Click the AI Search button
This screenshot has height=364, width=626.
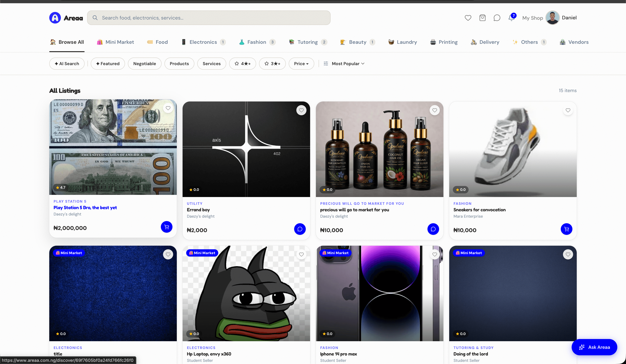pos(67,64)
